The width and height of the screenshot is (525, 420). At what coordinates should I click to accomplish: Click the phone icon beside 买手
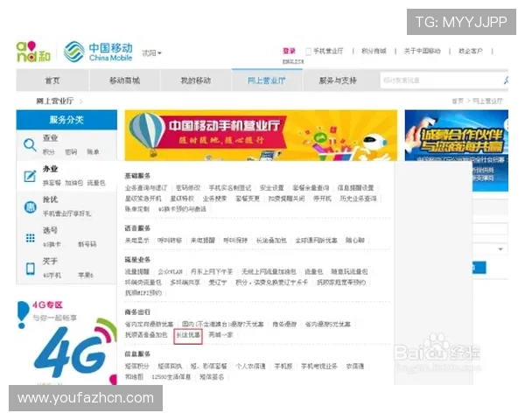(x=30, y=269)
